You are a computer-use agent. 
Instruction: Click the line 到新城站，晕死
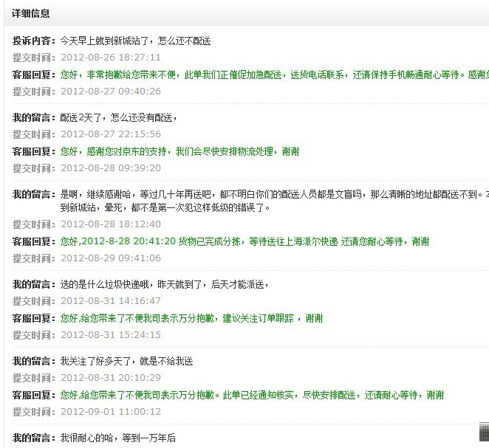165,207
